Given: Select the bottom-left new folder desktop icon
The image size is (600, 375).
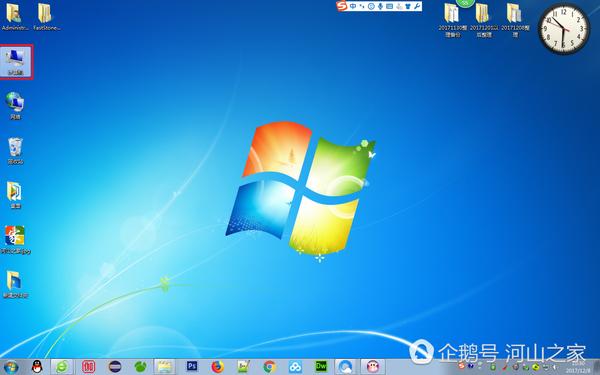Looking at the screenshot, I should (x=15, y=284).
